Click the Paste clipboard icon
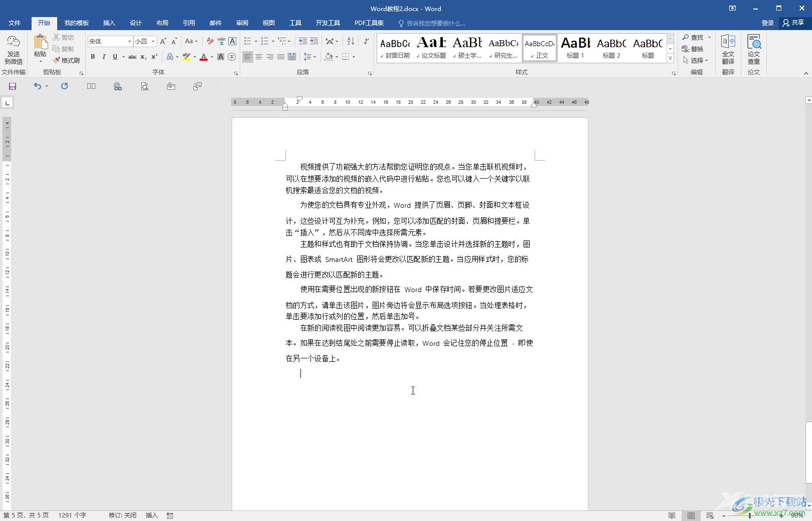Viewport: 812px width, 521px height. tap(40, 42)
